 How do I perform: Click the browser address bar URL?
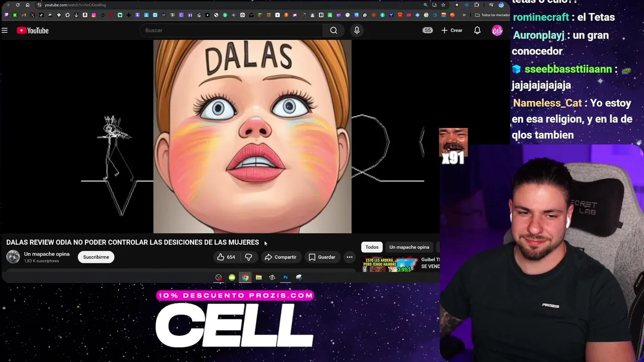tap(75, 5)
